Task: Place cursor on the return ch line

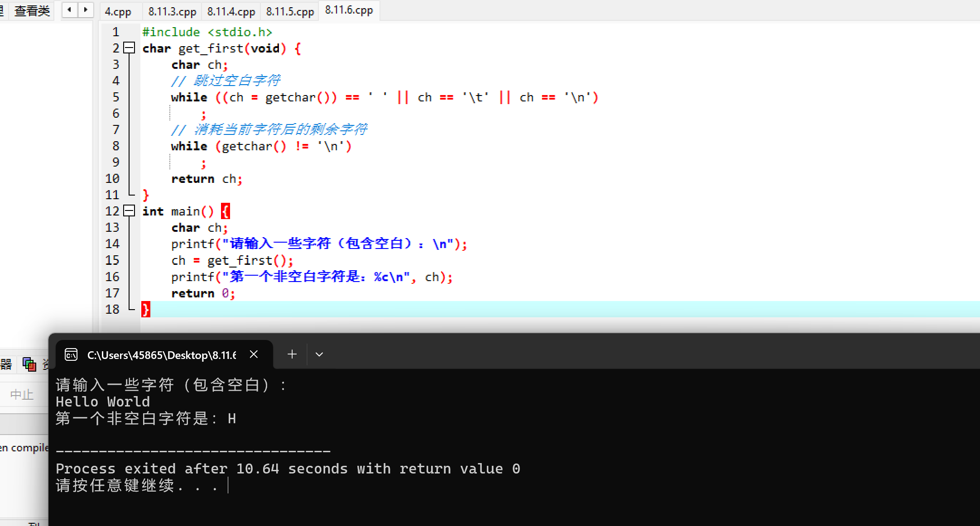Action: tap(207, 179)
